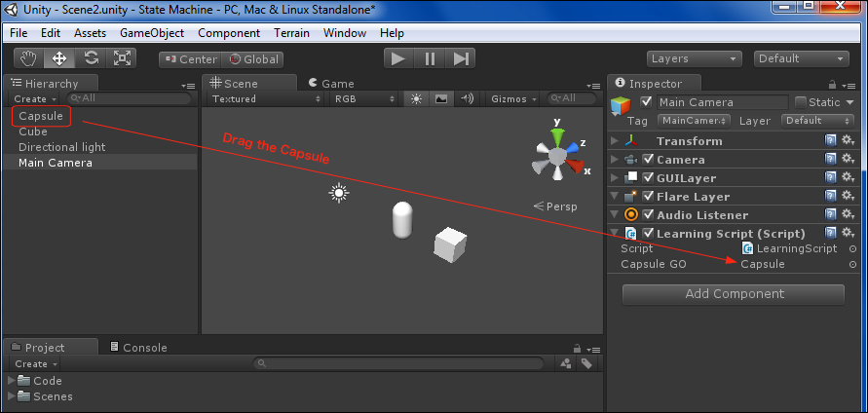This screenshot has height=413, width=868.
Task: Toggle Learning Script enabled checkbox
Action: 648,234
